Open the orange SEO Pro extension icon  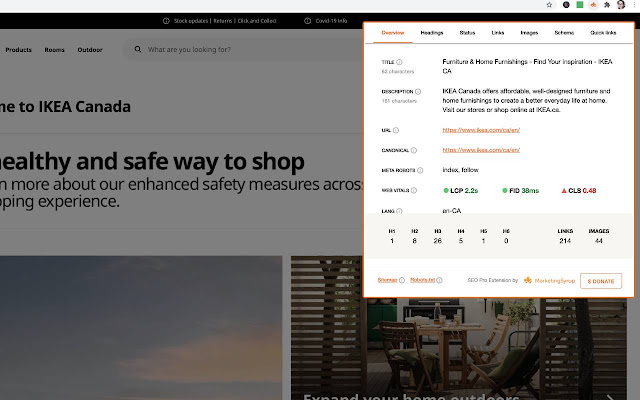point(593,5)
